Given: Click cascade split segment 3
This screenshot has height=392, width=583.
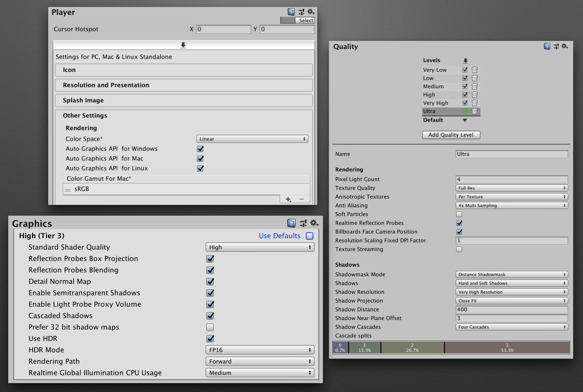Looking at the screenshot, I should point(507,348).
